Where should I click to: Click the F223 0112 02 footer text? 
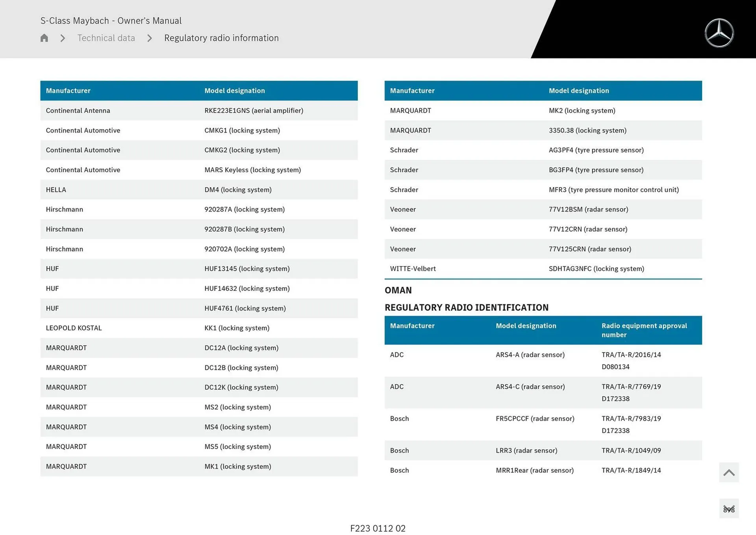(x=378, y=528)
